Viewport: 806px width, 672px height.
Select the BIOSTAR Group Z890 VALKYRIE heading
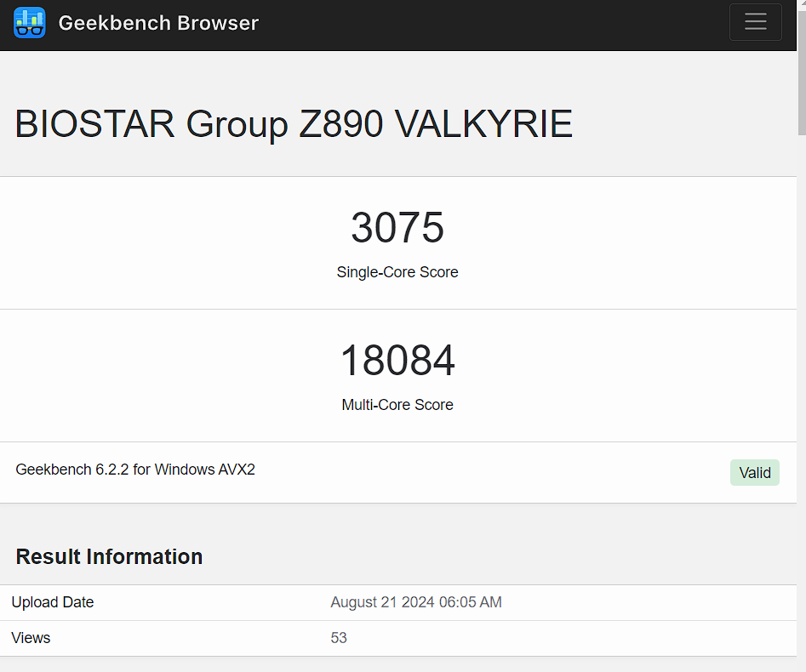tap(294, 124)
